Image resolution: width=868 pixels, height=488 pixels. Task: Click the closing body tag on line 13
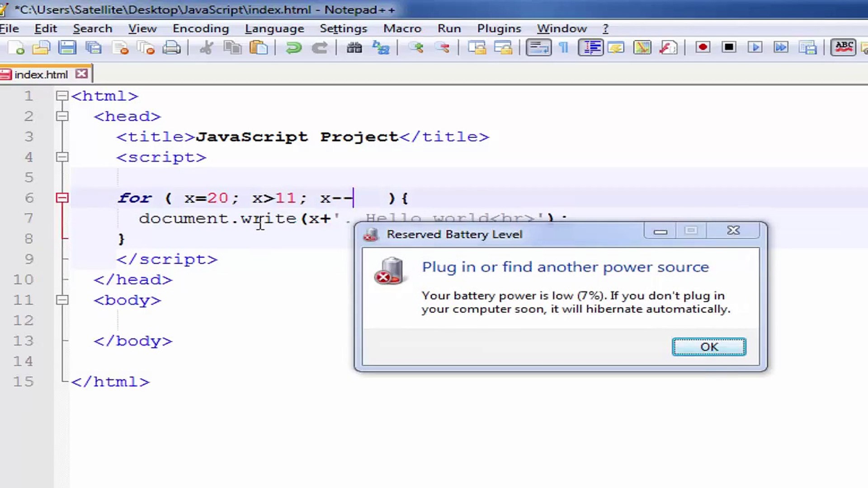[x=133, y=341]
